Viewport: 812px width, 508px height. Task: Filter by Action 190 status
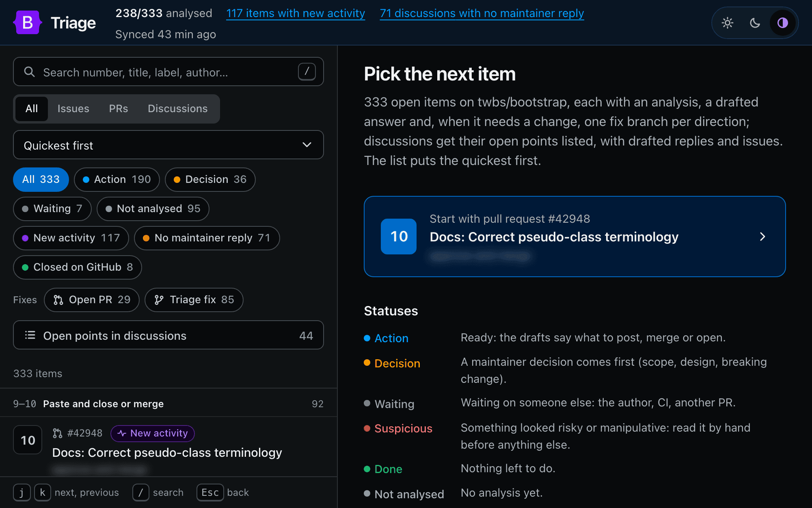coord(117,179)
